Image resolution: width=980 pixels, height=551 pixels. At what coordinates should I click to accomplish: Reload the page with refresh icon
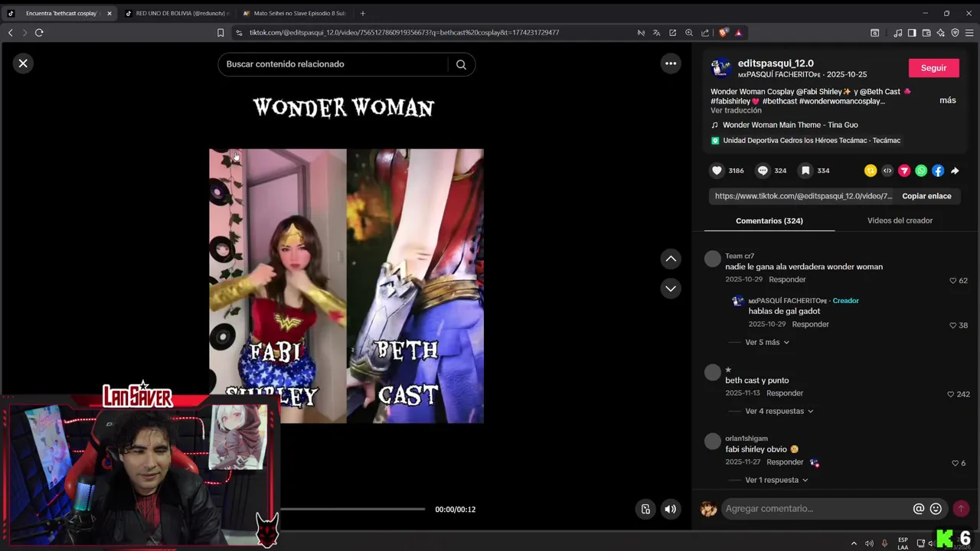(x=39, y=32)
